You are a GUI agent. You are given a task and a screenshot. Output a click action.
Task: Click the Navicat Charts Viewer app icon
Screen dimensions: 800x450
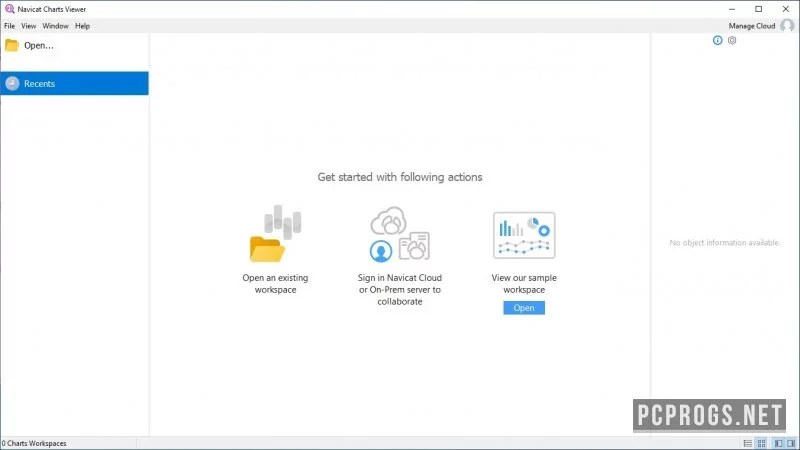(x=9, y=9)
